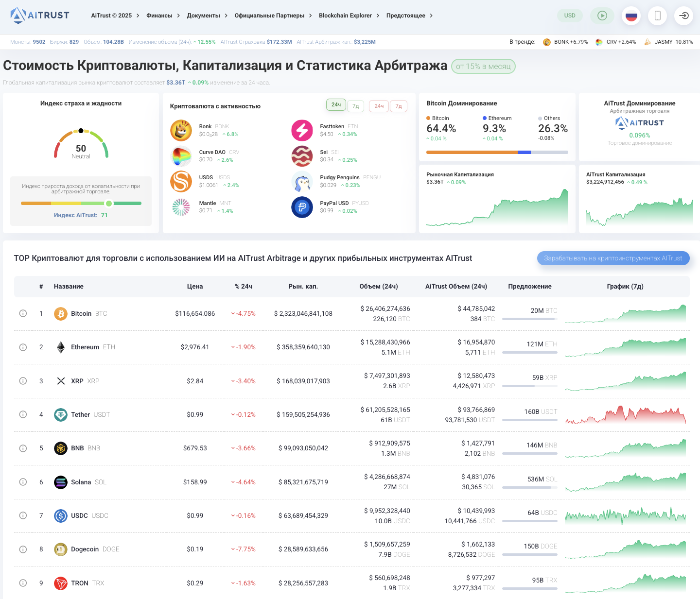700x599 pixels.
Task: Click the AiTrust index slider bar
Action: (81, 204)
